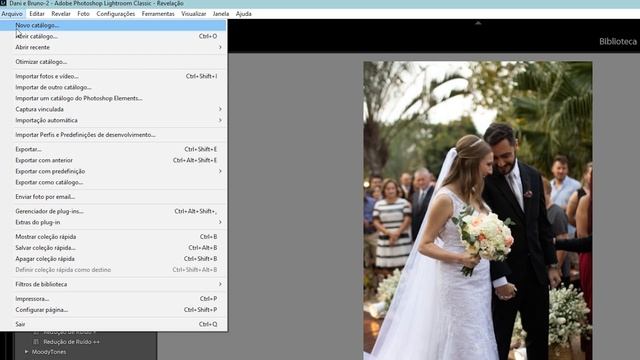Select Importar um catálogo do Photoshop Elements...
640x360 pixels.
point(113,98)
